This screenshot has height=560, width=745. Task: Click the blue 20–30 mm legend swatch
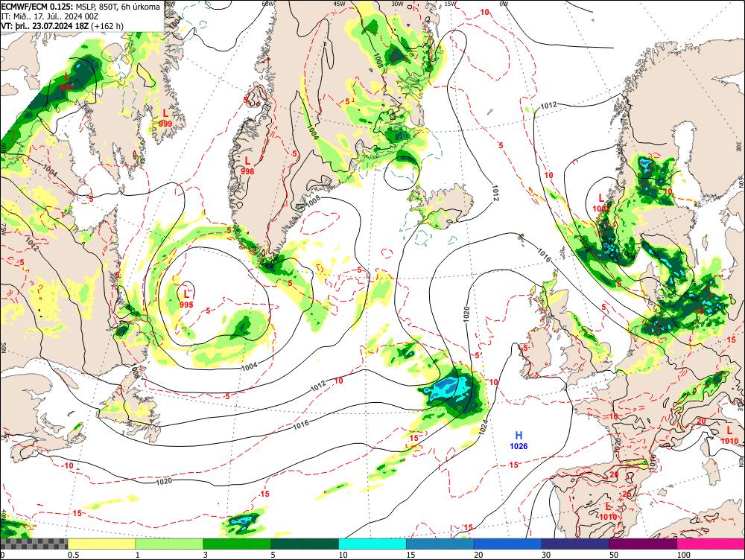click(507, 544)
